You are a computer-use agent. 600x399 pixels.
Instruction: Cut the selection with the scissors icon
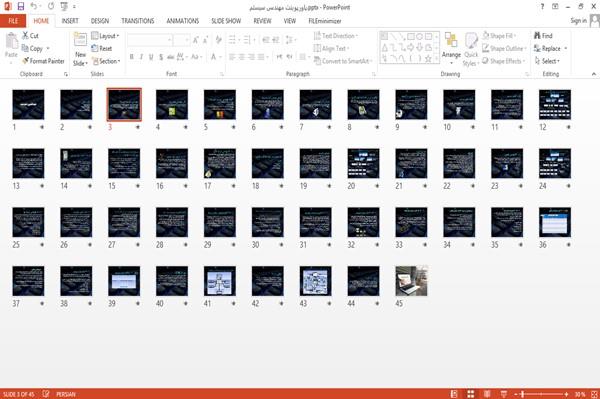point(30,36)
